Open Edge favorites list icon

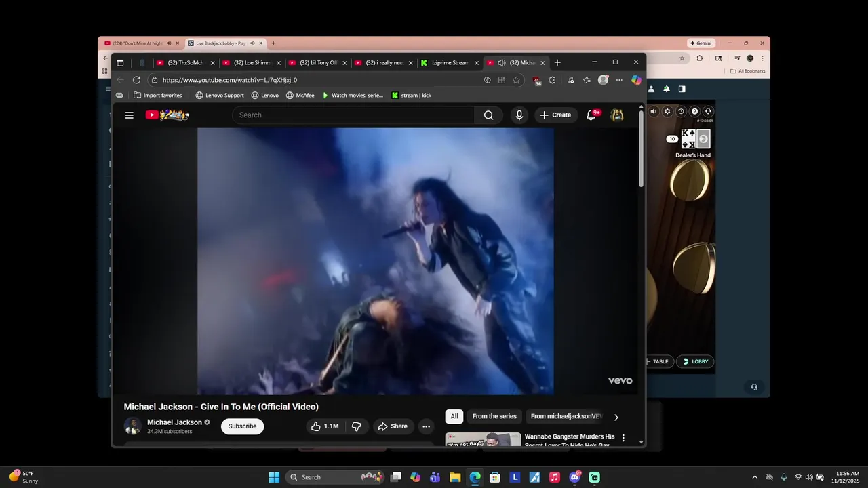click(587, 80)
